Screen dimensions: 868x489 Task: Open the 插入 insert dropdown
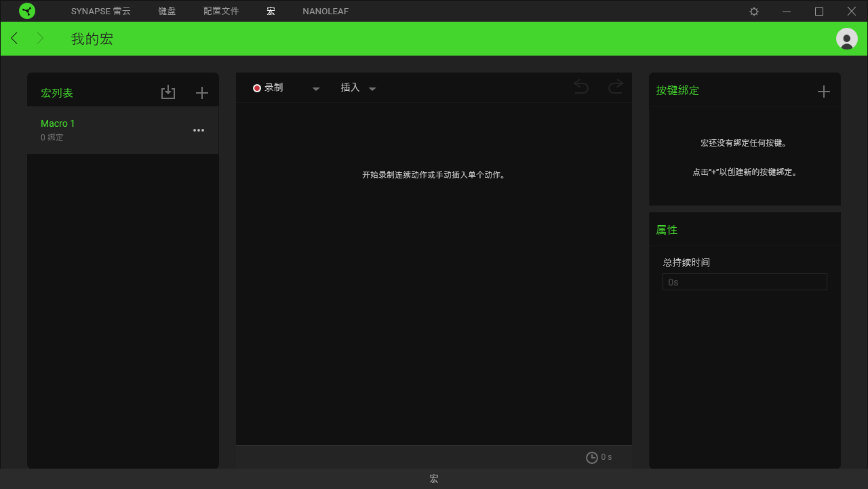click(372, 87)
